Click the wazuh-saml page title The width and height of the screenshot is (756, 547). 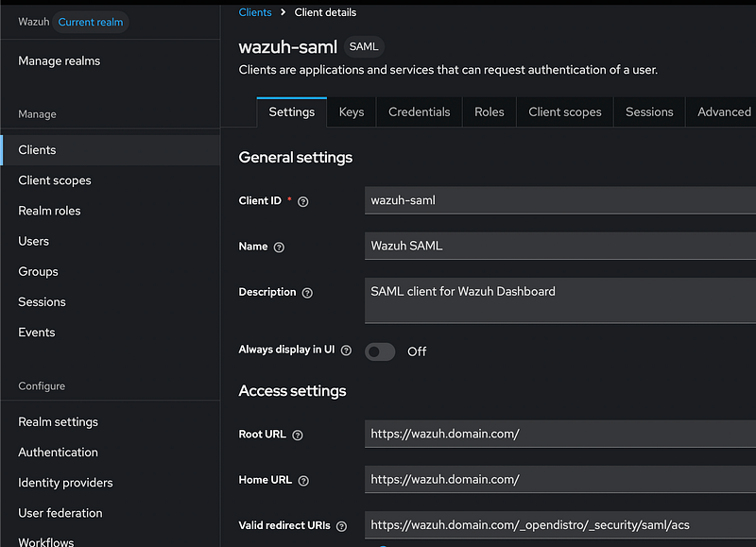288,47
